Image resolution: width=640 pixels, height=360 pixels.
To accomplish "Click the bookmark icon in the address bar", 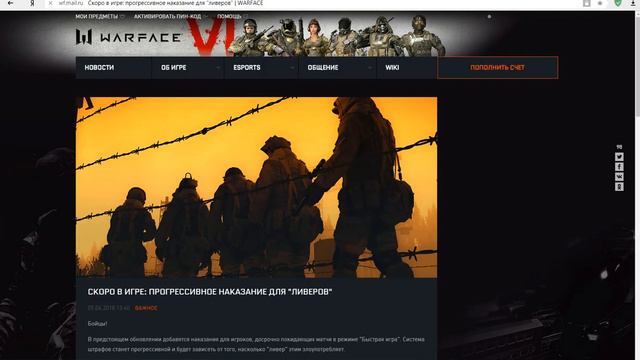I will 587,3.
